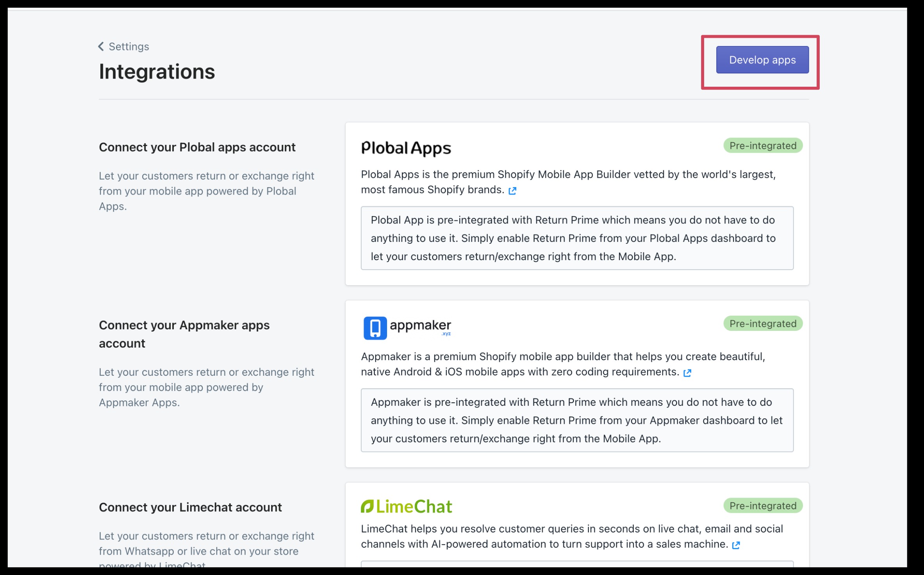The width and height of the screenshot is (924, 575).
Task: Click the back chevron beside Settings
Action: [x=101, y=46]
